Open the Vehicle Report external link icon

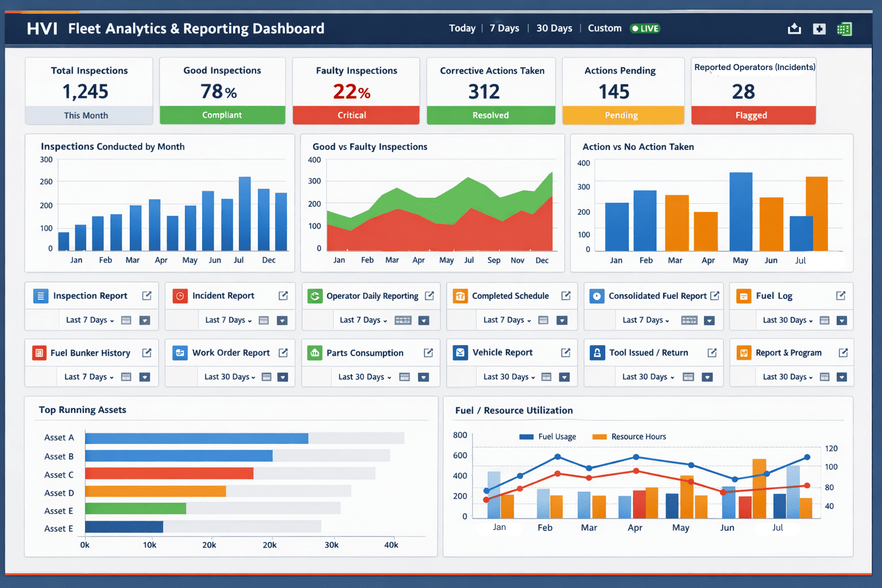tap(566, 352)
